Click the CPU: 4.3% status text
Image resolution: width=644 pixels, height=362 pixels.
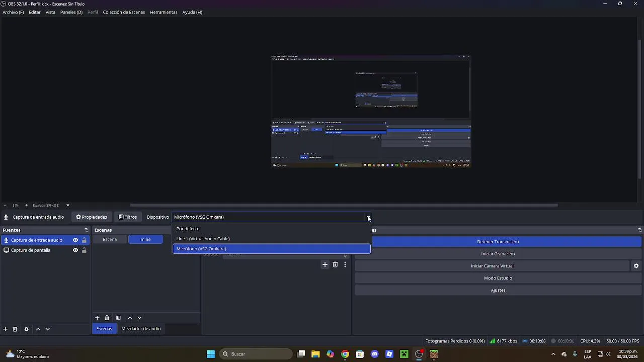point(590,341)
